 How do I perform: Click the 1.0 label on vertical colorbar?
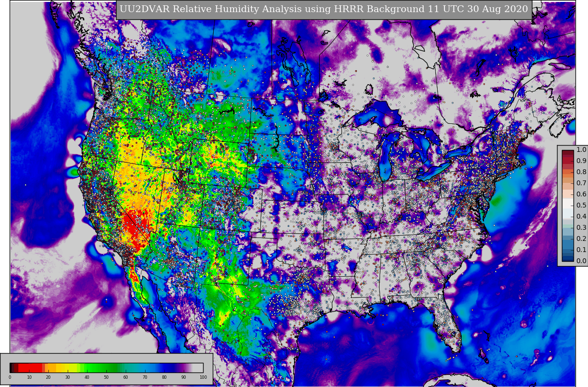coord(581,150)
